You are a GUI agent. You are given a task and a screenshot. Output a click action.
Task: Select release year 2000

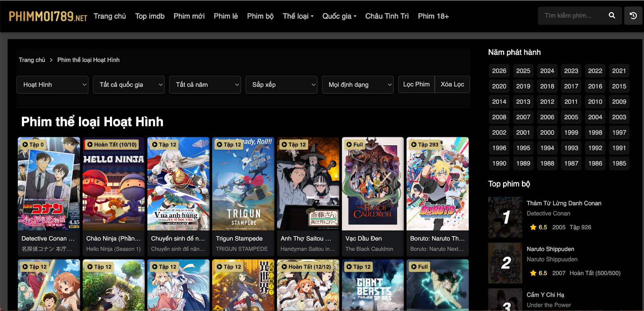click(547, 132)
